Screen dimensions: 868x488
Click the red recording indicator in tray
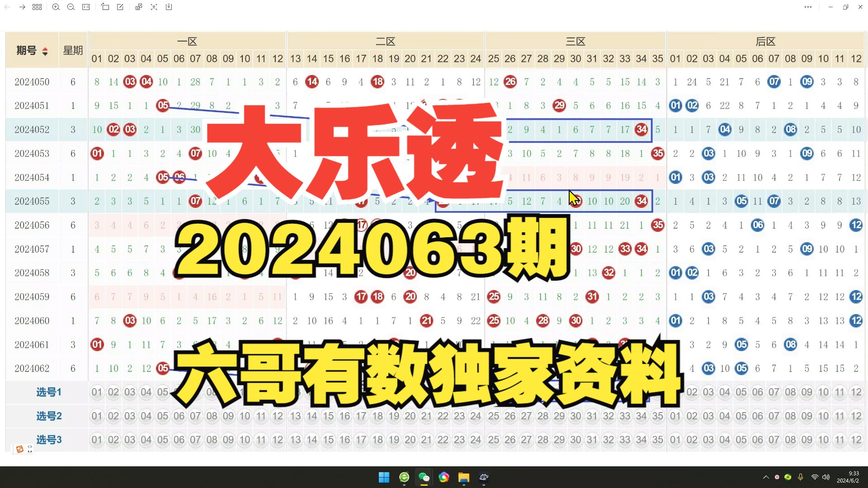coord(777,477)
